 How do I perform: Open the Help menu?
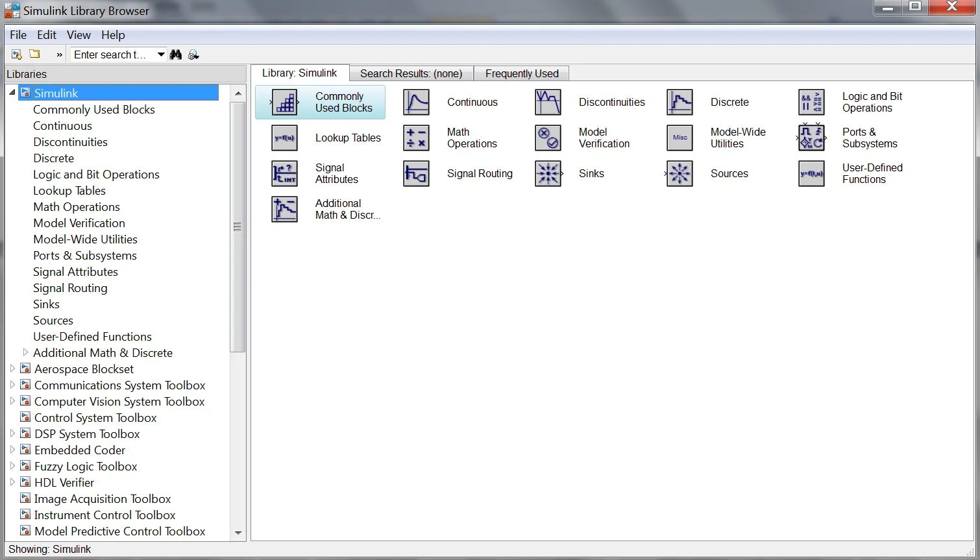click(113, 35)
